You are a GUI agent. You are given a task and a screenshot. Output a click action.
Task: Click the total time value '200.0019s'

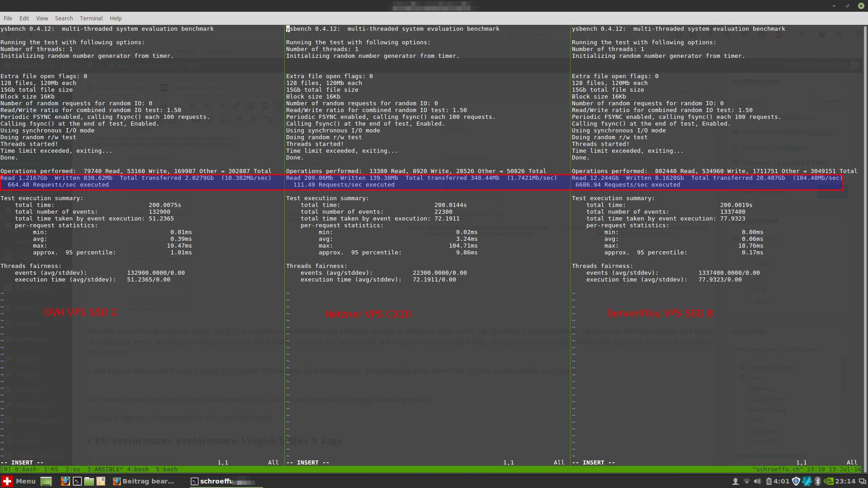coord(736,205)
